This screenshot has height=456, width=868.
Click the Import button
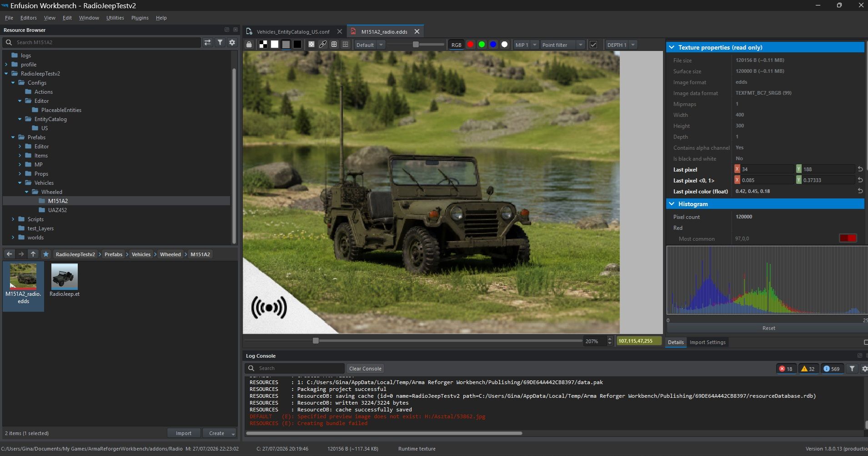(x=184, y=433)
